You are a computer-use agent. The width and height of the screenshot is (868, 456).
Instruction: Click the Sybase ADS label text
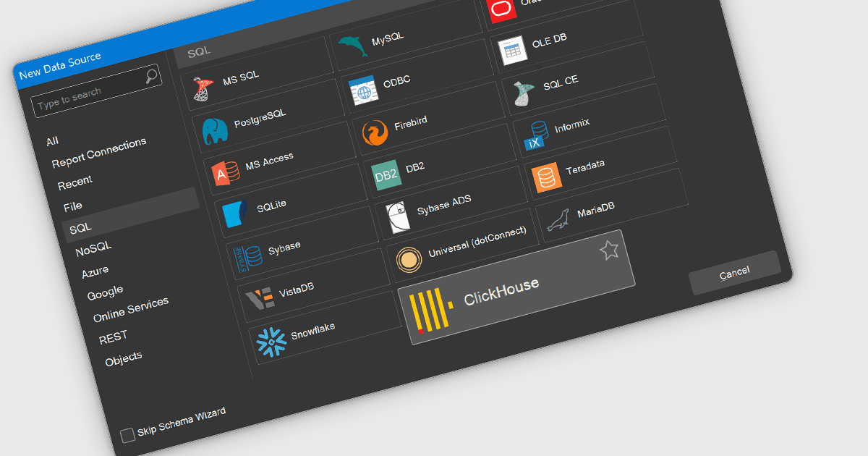444,205
